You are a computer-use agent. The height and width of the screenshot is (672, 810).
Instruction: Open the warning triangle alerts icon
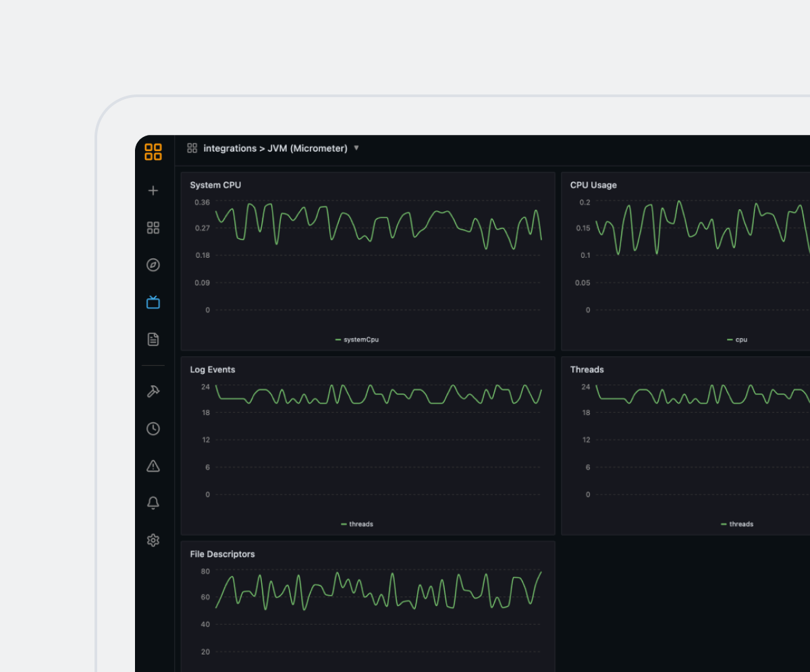tap(153, 466)
